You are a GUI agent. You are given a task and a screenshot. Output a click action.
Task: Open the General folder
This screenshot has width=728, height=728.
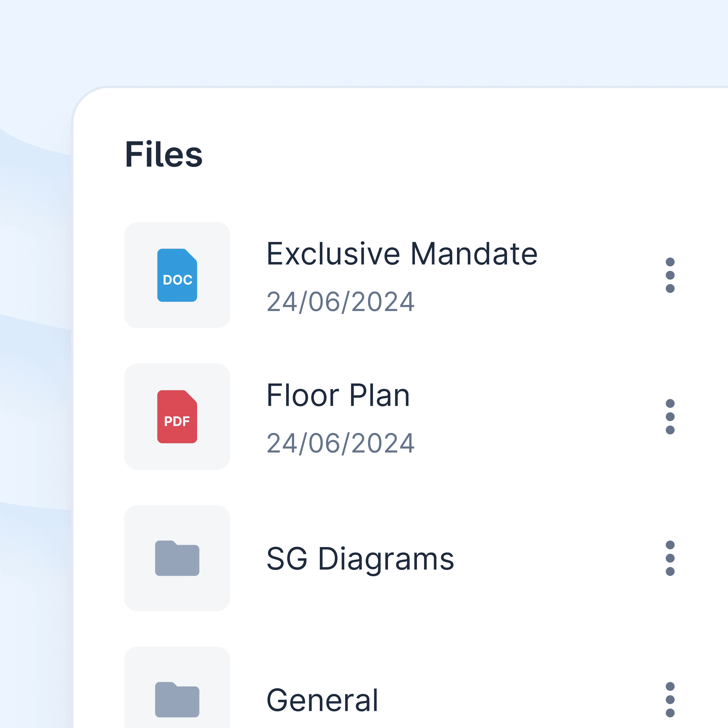pyautogui.click(x=322, y=700)
